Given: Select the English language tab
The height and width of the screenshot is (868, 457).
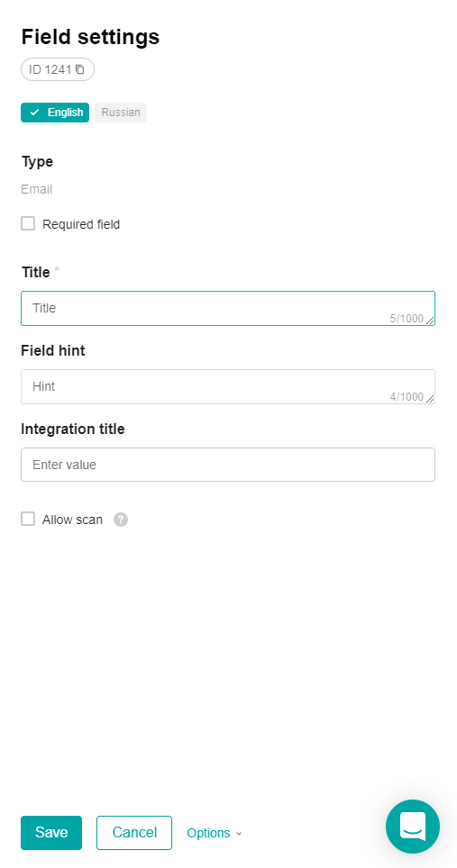Looking at the screenshot, I should (55, 113).
